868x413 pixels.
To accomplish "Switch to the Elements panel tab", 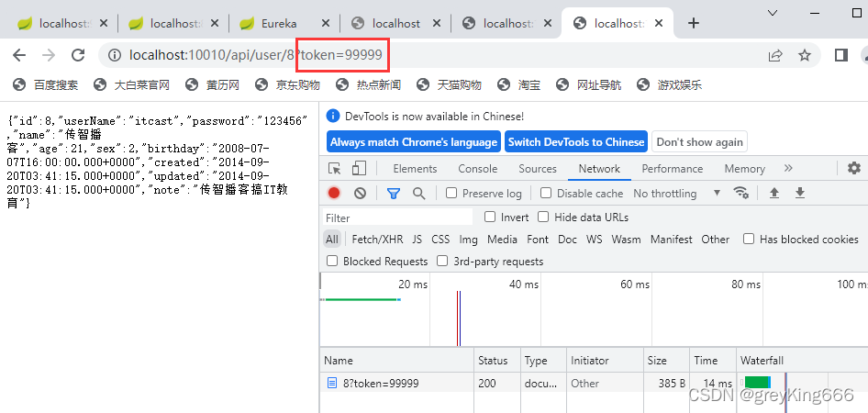I will [x=415, y=168].
